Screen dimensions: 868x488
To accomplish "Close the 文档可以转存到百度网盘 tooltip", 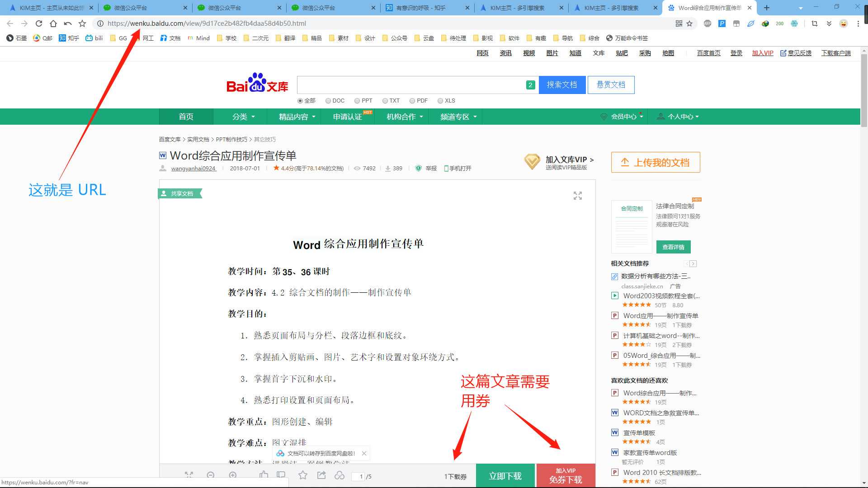I will (x=364, y=453).
